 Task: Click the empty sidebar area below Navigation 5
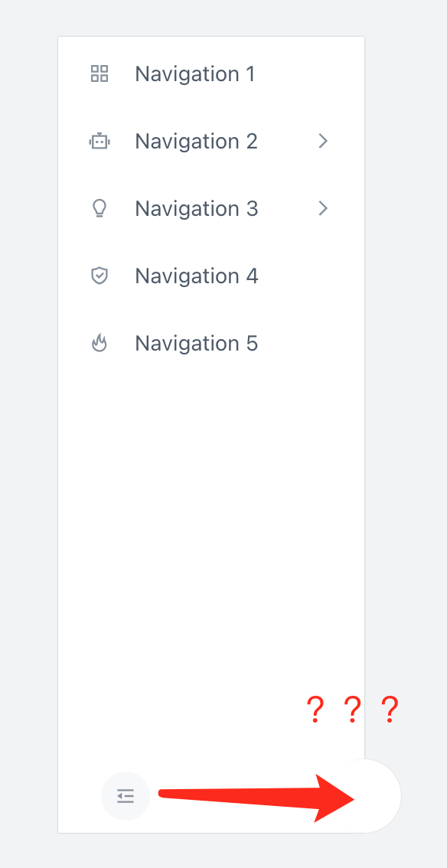pyautogui.click(x=210, y=536)
